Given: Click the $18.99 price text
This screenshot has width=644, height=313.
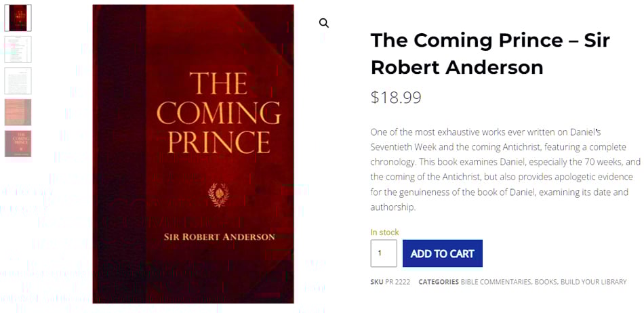Looking at the screenshot, I should (x=396, y=98).
